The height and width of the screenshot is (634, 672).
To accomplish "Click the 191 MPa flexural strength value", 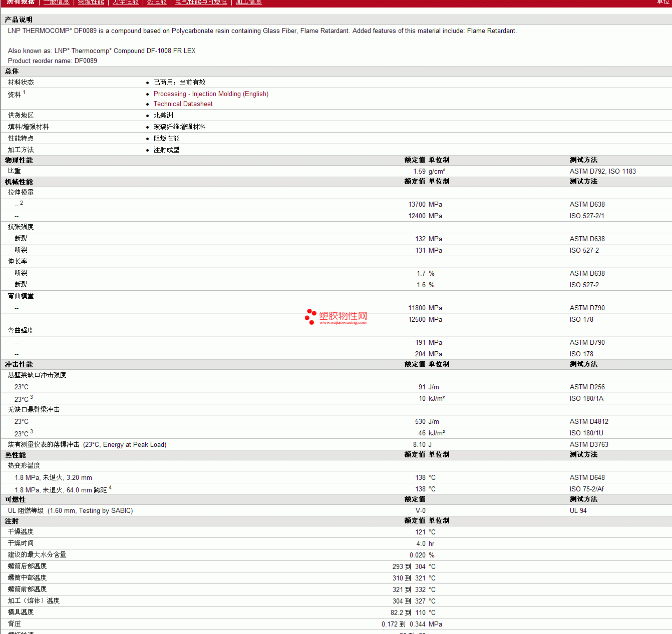I will (429, 342).
